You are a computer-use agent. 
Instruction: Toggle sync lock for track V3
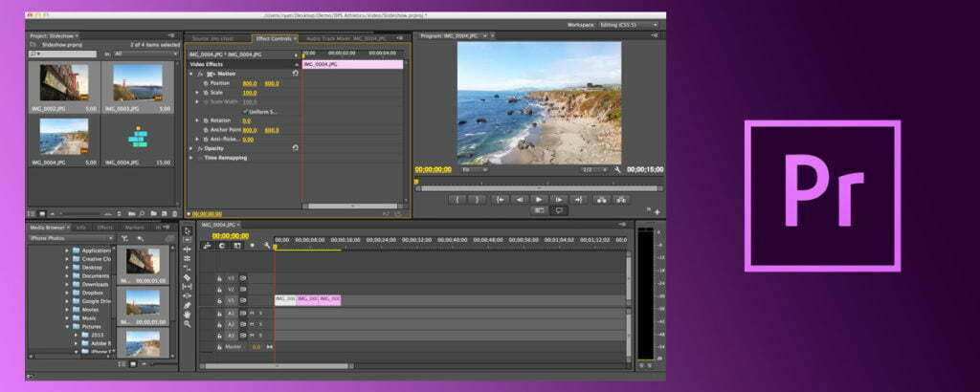point(243,278)
